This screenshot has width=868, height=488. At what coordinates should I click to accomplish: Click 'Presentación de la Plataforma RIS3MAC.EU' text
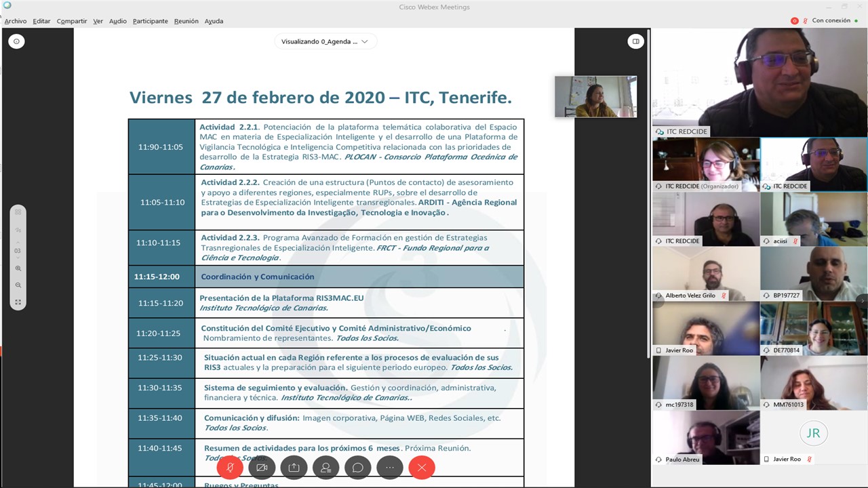point(281,298)
